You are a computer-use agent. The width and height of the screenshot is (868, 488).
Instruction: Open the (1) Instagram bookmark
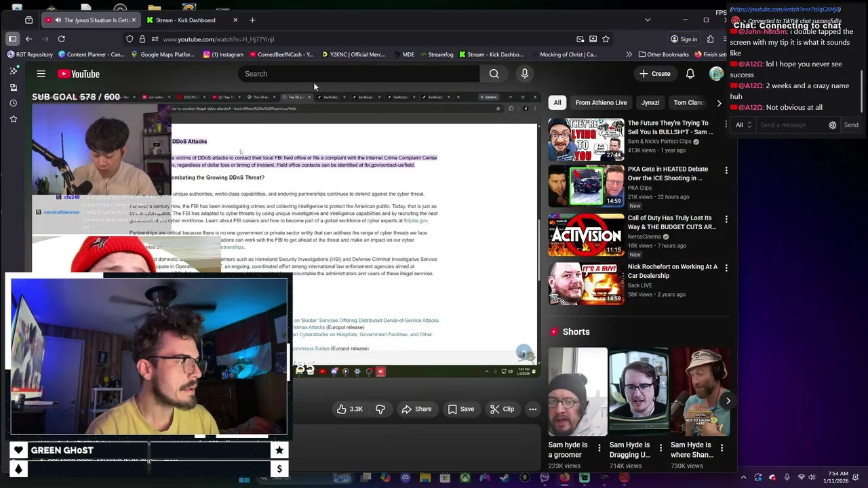(x=222, y=54)
